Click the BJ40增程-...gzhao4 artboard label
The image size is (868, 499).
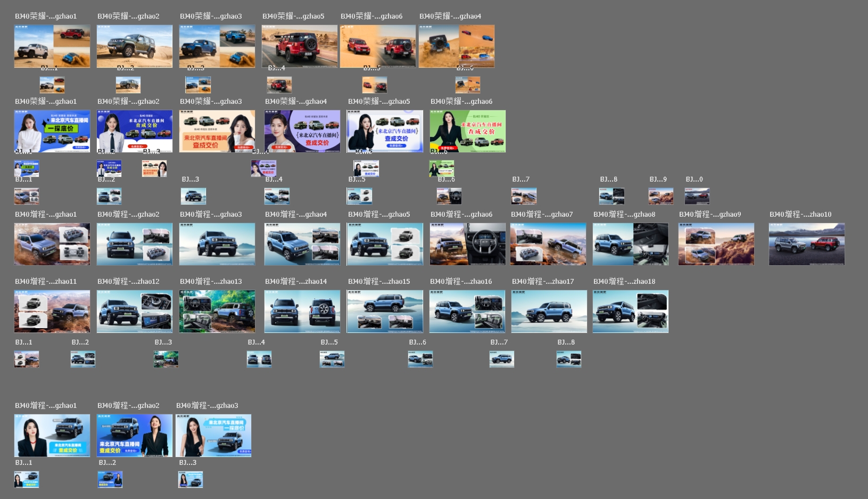[296, 215]
